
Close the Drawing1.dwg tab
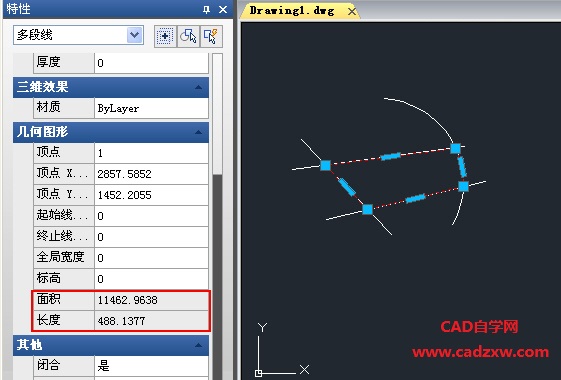click(352, 12)
